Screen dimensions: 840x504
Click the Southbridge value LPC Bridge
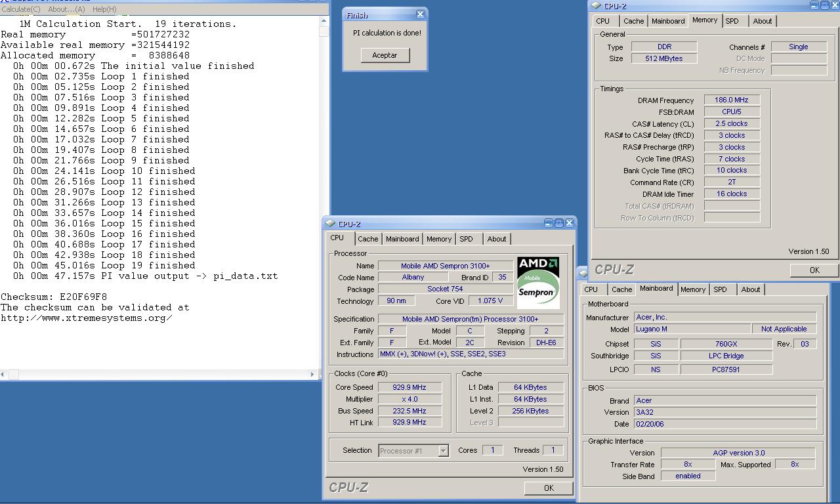click(x=726, y=356)
